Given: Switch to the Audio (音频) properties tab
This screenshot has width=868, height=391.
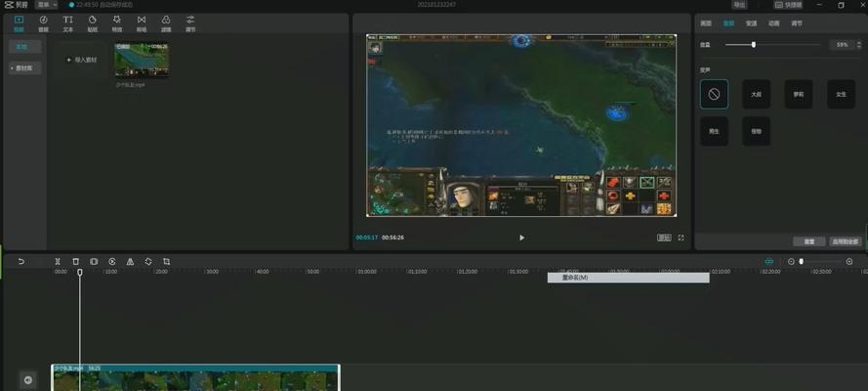Looking at the screenshot, I should point(728,23).
